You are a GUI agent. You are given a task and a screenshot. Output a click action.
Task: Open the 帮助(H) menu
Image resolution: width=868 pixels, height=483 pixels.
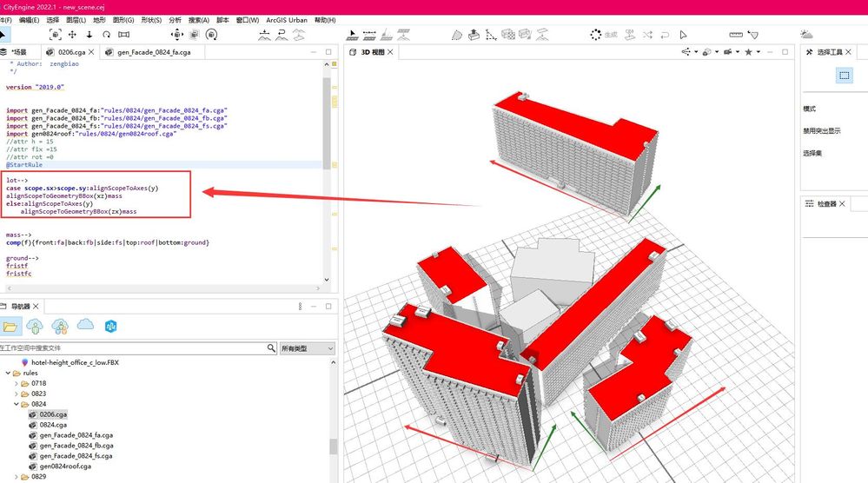[325, 20]
